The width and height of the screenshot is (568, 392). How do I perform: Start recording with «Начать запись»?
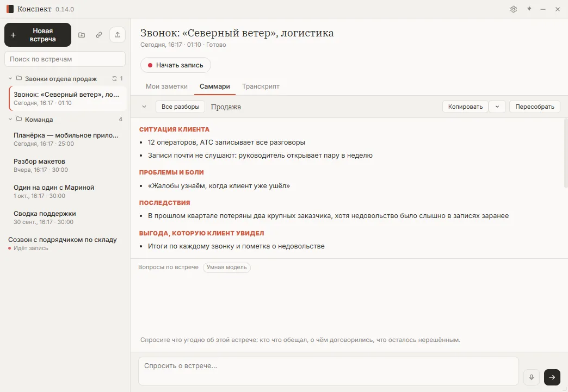(x=176, y=65)
